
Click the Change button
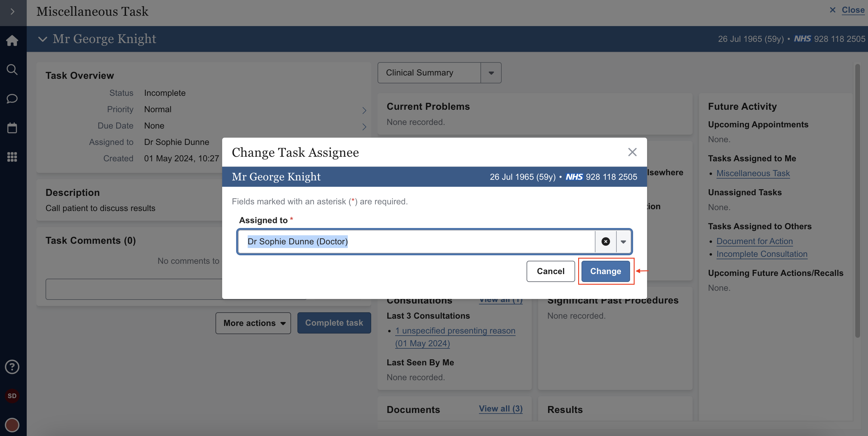(x=605, y=271)
